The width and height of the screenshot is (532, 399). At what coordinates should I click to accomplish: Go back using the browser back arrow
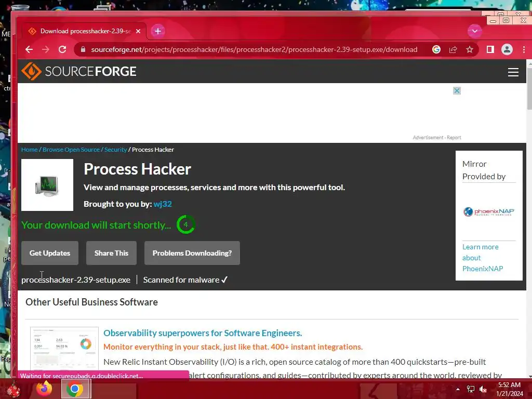point(29,49)
